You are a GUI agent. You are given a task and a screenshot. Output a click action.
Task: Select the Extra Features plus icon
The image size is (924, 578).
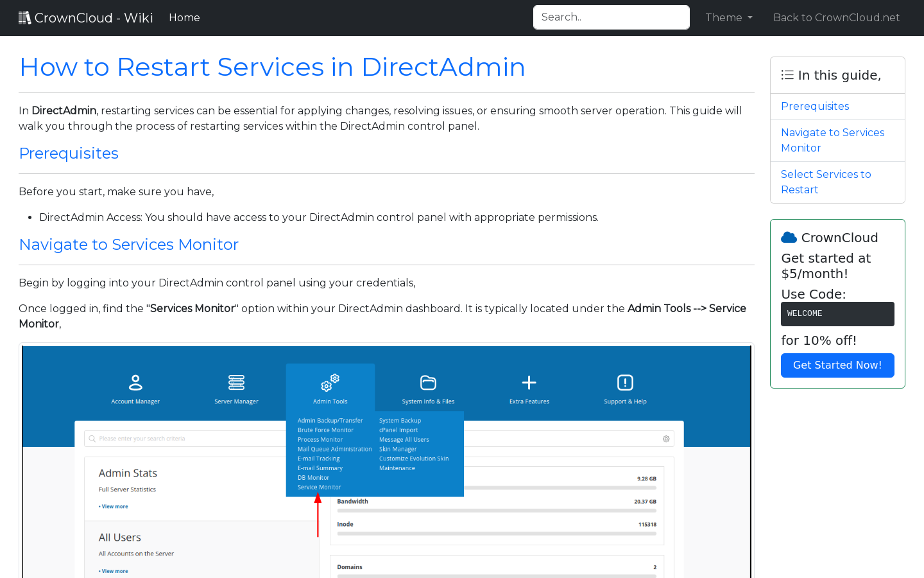[x=529, y=382]
